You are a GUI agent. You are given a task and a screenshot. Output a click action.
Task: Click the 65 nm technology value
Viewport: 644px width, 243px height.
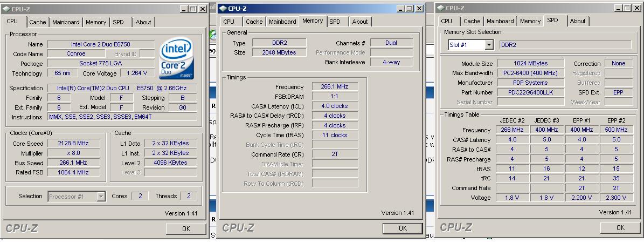[62, 73]
